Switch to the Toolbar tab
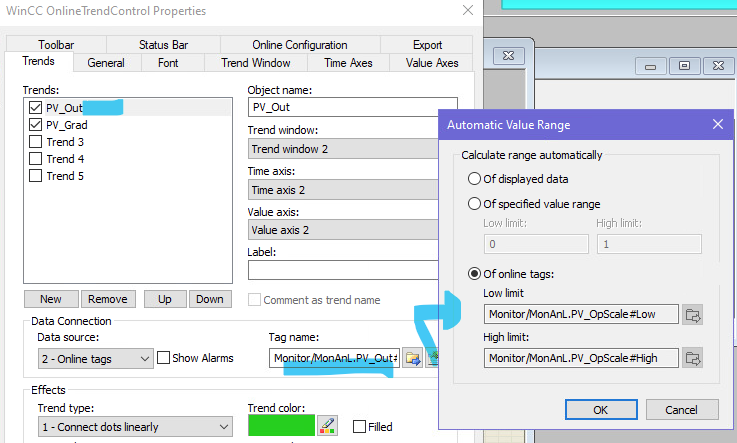The width and height of the screenshot is (737, 443). coord(56,45)
